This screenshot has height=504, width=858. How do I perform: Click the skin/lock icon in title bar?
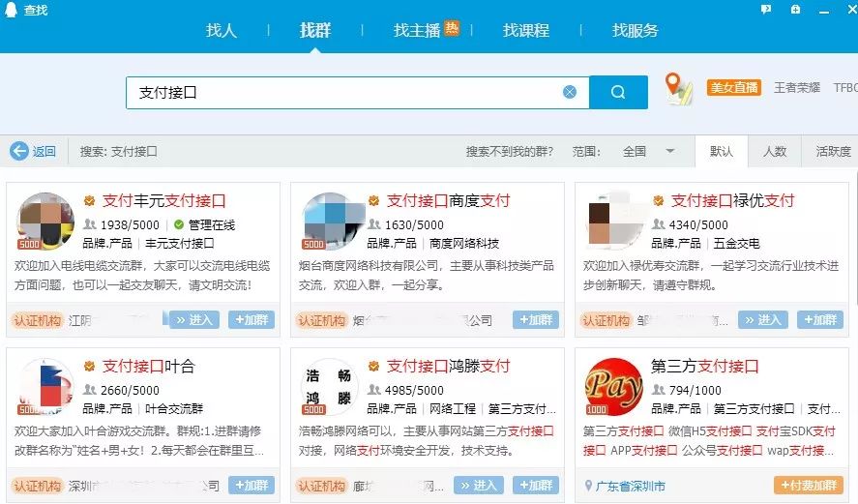tap(796, 10)
